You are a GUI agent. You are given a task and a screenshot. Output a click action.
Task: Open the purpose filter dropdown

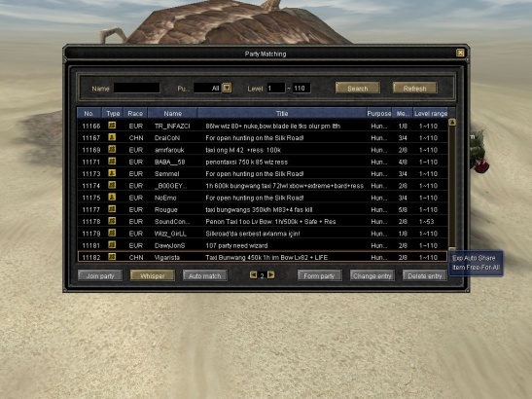[227, 88]
